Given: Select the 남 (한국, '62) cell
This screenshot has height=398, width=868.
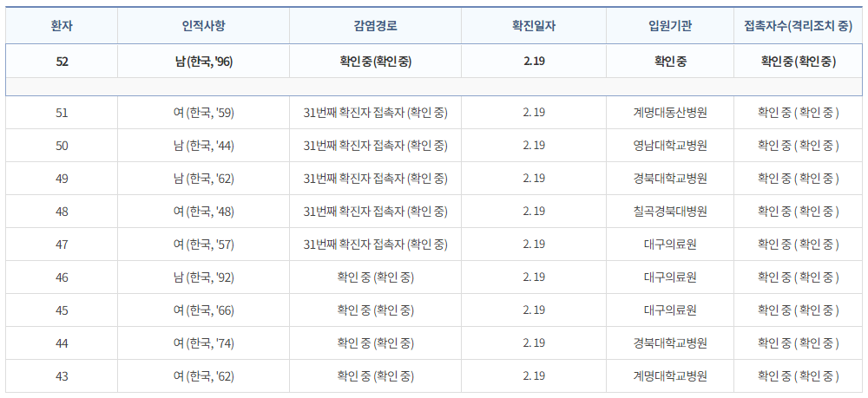Looking at the screenshot, I should click(x=204, y=178).
